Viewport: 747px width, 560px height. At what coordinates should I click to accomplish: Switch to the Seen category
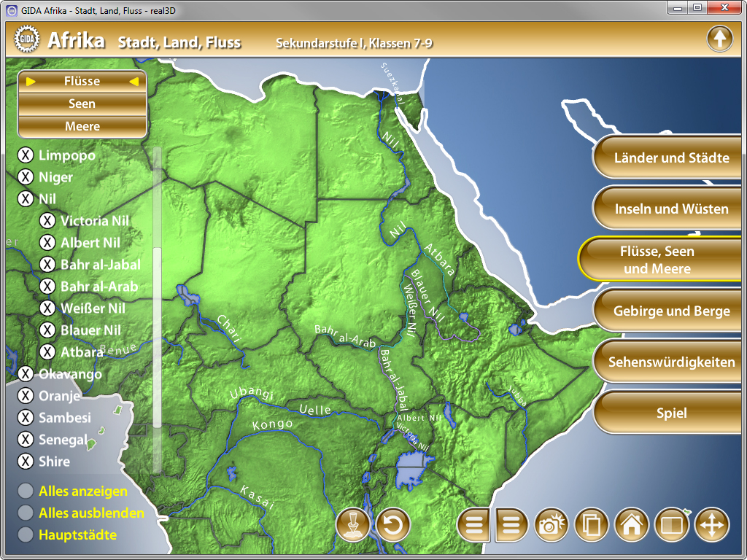tap(82, 104)
